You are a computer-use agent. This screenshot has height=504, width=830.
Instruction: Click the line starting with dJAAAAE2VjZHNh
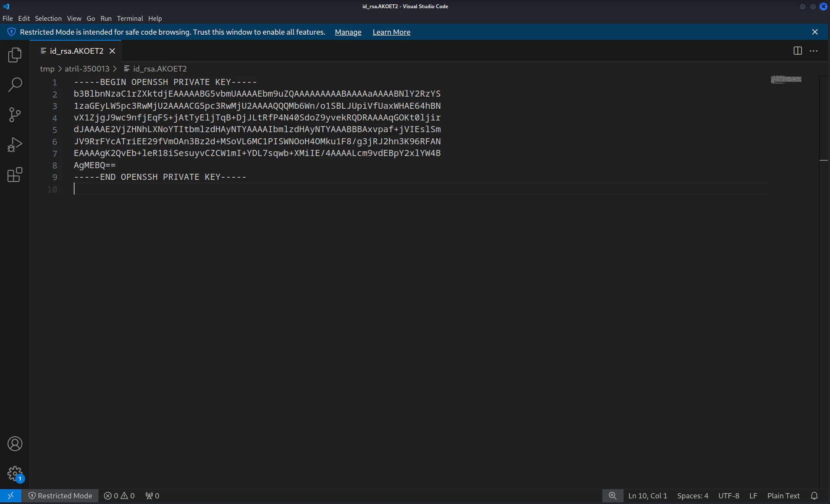click(x=257, y=129)
